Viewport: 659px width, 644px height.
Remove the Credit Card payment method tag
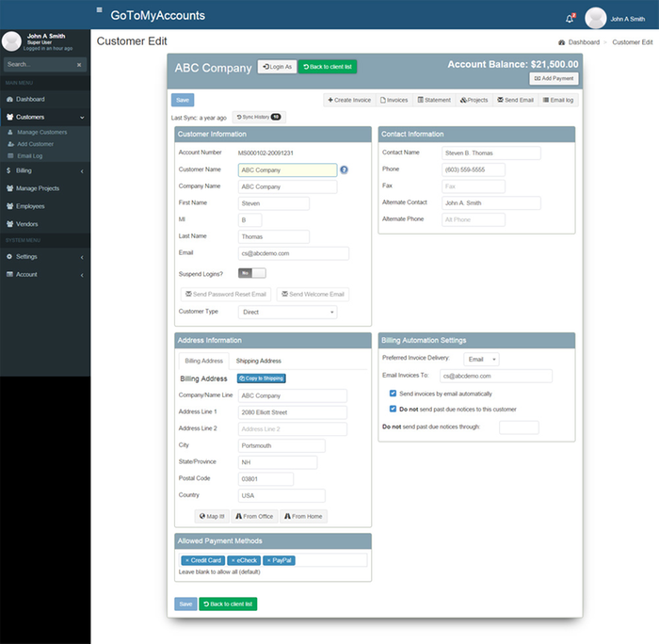tap(187, 560)
